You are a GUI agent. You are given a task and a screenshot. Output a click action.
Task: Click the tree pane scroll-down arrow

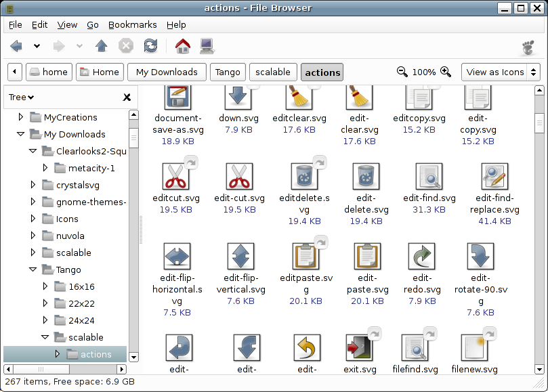click(x=133, y=357)
